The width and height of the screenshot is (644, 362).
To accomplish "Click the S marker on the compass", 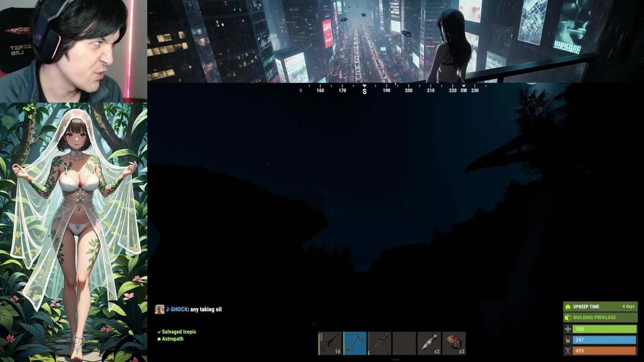I will pos(364,91).
